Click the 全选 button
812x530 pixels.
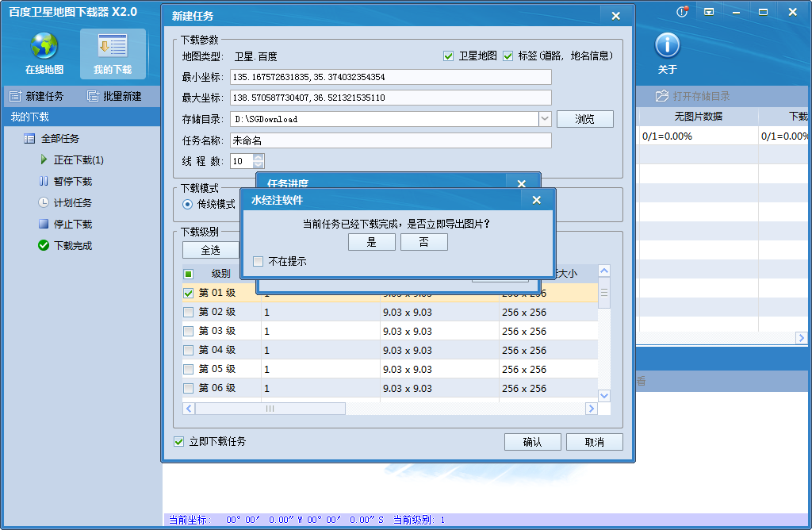pyautogui.click(x=211, y=250)
